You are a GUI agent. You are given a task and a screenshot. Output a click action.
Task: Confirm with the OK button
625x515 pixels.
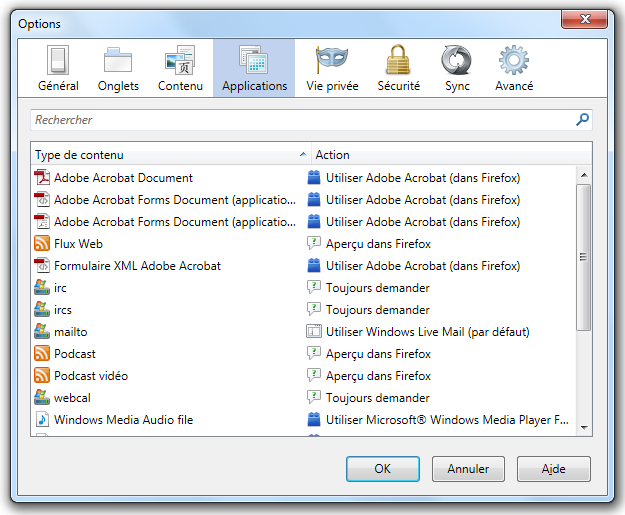tap(383, 469)
